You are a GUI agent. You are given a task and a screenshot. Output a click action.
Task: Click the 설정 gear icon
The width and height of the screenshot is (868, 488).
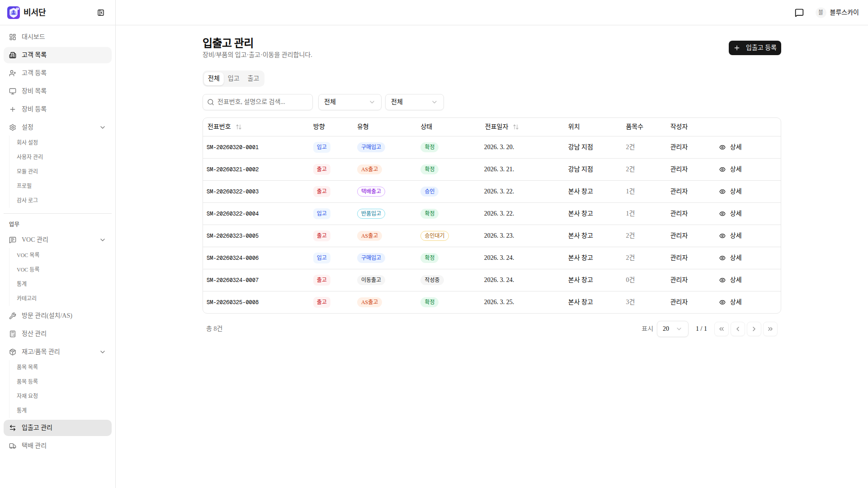point(13,127)
